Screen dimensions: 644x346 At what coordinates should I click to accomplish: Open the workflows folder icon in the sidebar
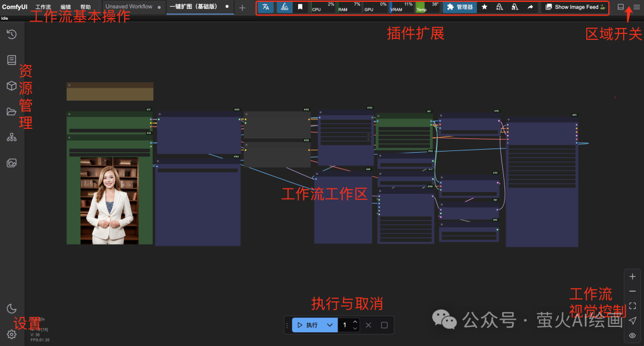(x=12, y=110)
